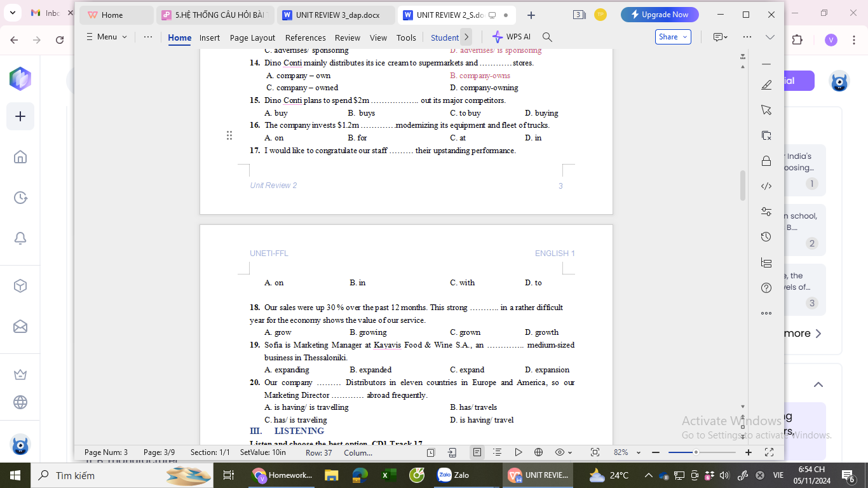The width and height of the screenshot is (868, 488).
Task: Click the bell notifications icon in the left sidebar
Action: (x=20, y=238)
